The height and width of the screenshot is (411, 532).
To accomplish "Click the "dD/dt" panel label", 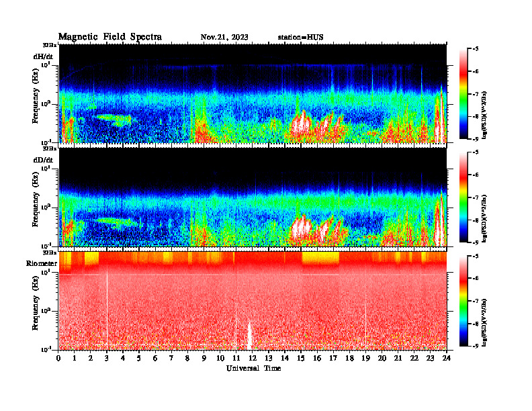I will coord(43,160).
